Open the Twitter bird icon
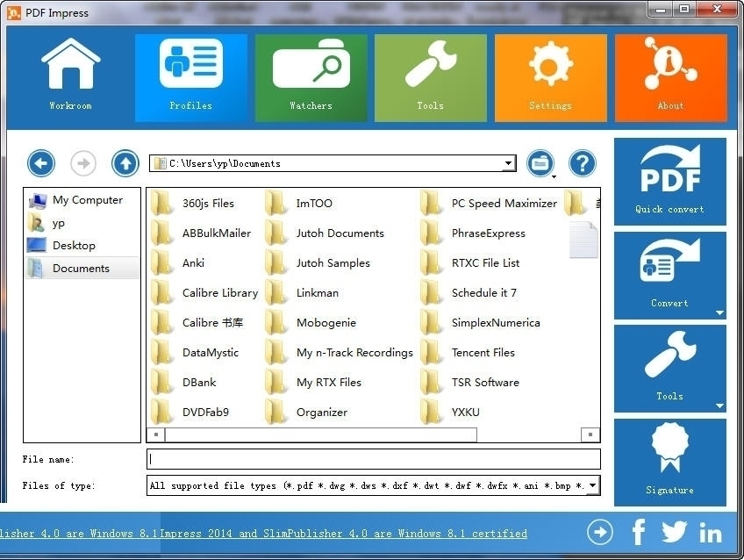This screenshot has height=560, width=744. tap(674, 532)
